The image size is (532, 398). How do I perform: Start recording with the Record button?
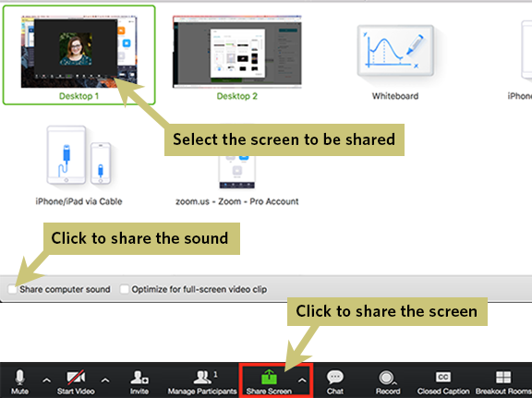pyautogui.click(x=388, y=382)
